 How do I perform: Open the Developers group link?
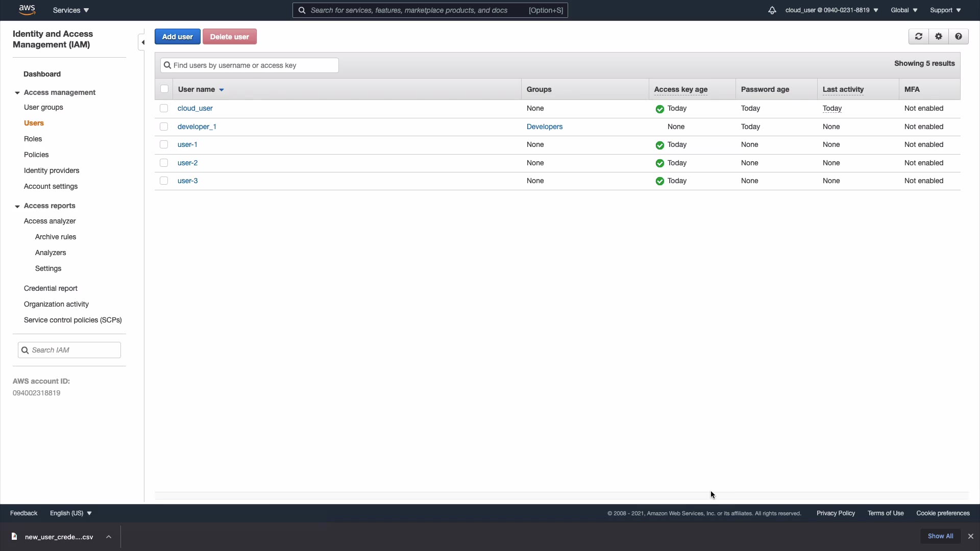(544, 127)
